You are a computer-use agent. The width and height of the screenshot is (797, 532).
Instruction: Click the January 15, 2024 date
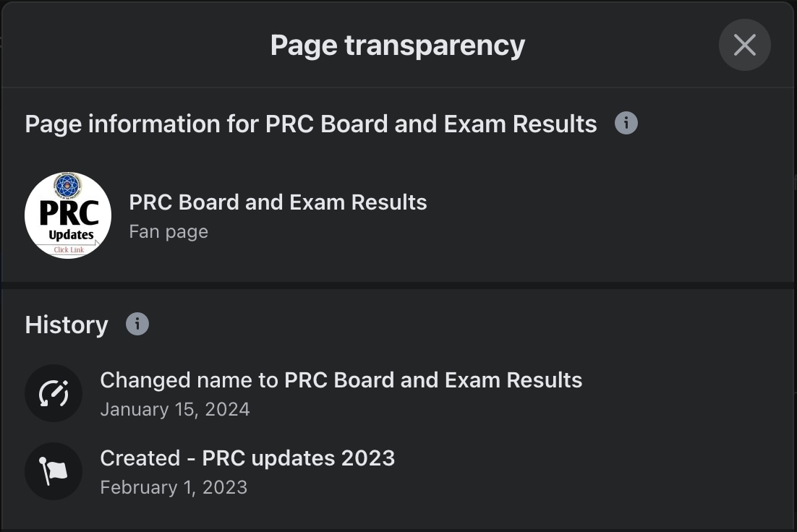pyautogui.click(x=175, y=409)
